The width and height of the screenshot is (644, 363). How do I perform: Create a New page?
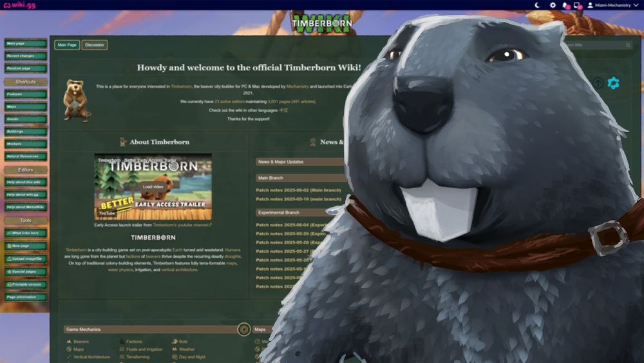pos(26,246)
